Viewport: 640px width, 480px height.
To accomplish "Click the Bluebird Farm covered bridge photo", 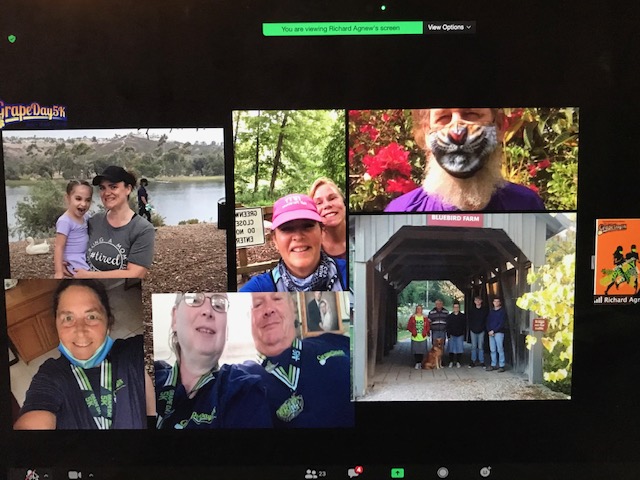I will point(462,305).
